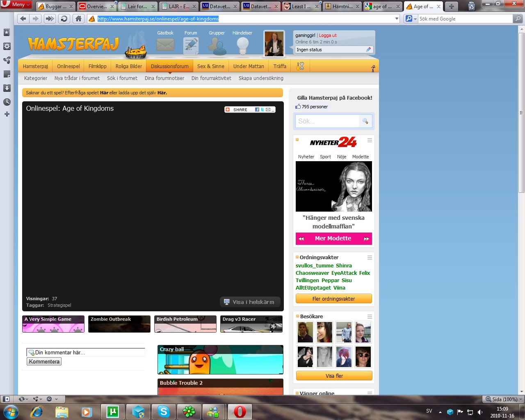Reload the page
The height and width of the screenshot is (420, 525).
click(64, 18)
